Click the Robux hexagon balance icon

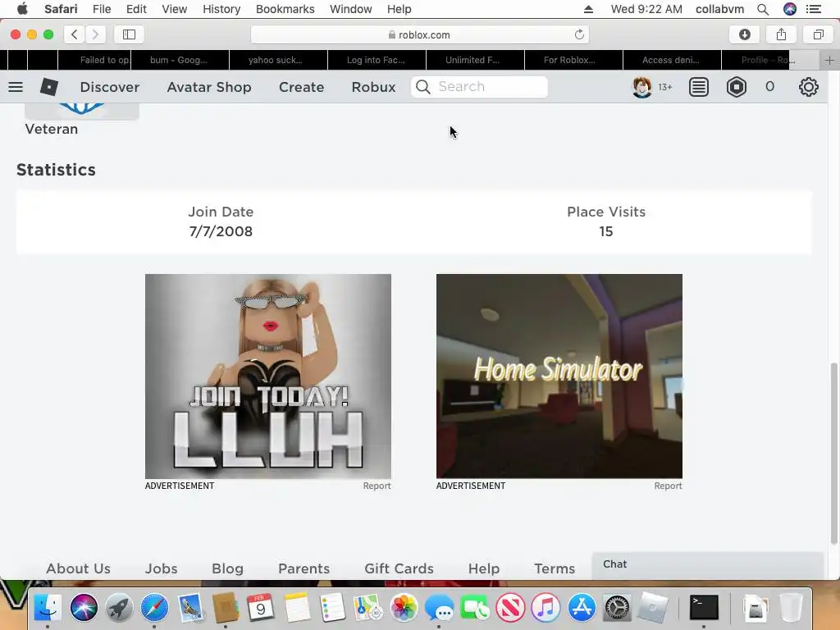(737, 87)
